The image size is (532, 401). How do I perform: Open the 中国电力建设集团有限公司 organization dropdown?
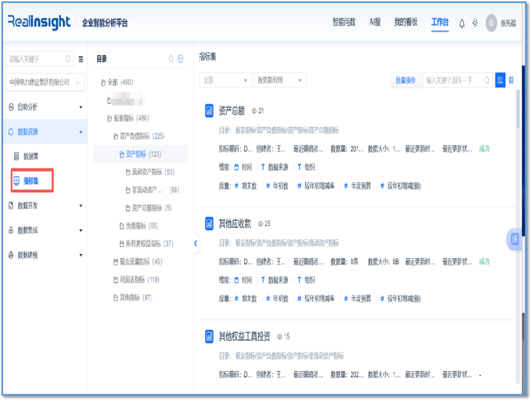[x=45, y=82]
